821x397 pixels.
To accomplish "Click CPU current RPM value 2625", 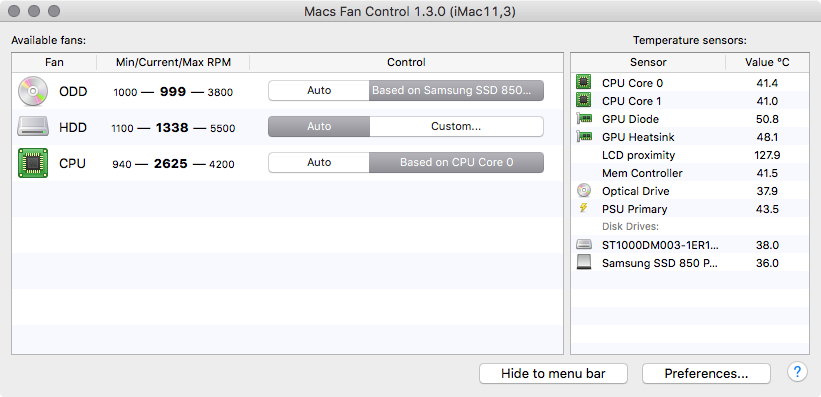I will (x=171, y=164).
